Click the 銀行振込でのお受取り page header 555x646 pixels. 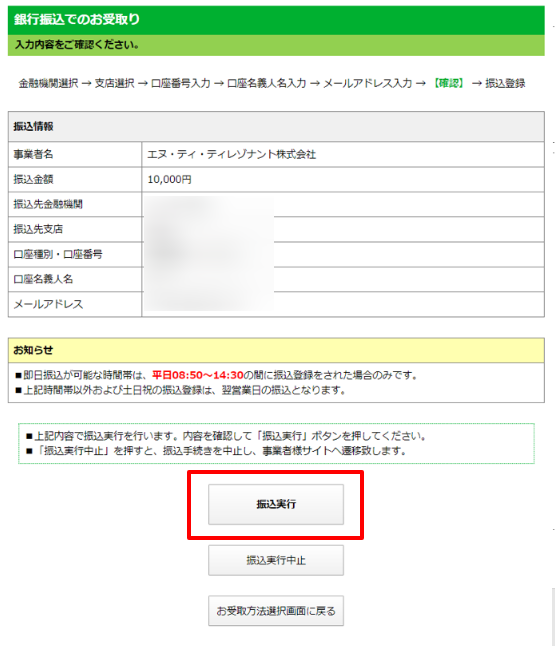77,19
